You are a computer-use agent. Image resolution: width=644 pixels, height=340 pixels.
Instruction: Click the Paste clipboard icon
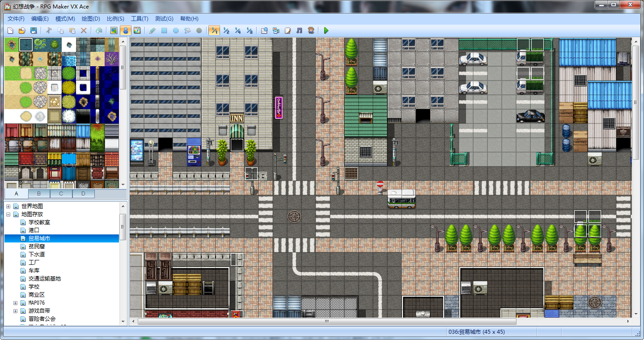[x=72, y=30]
